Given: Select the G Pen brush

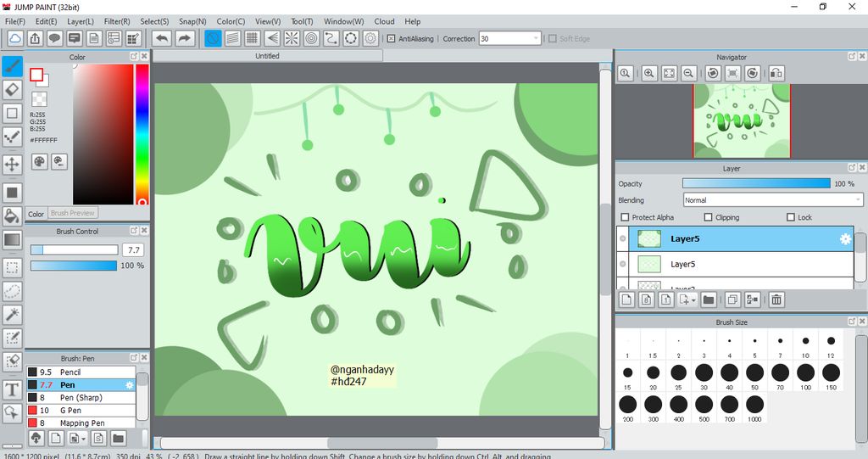Looking at the screenshot, I should click(x=81, y=411).
